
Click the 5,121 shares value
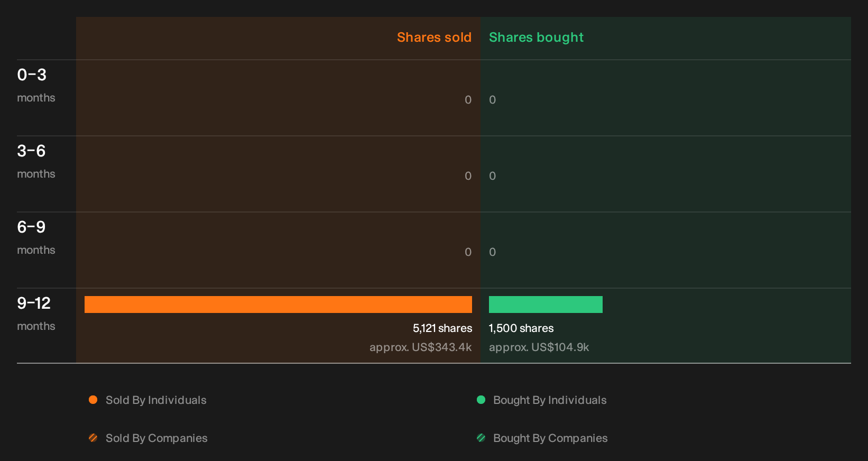(x=442, y=328)
